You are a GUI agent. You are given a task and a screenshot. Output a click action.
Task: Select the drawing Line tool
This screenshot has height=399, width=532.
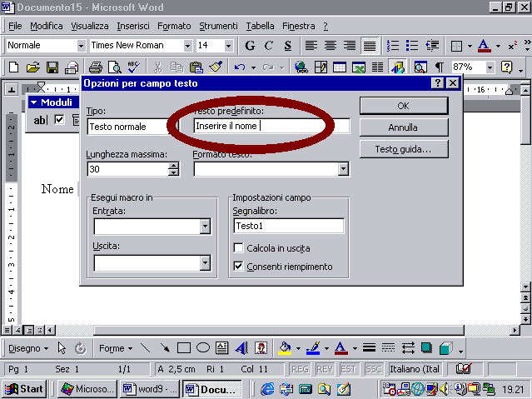[x=146, y=348]
